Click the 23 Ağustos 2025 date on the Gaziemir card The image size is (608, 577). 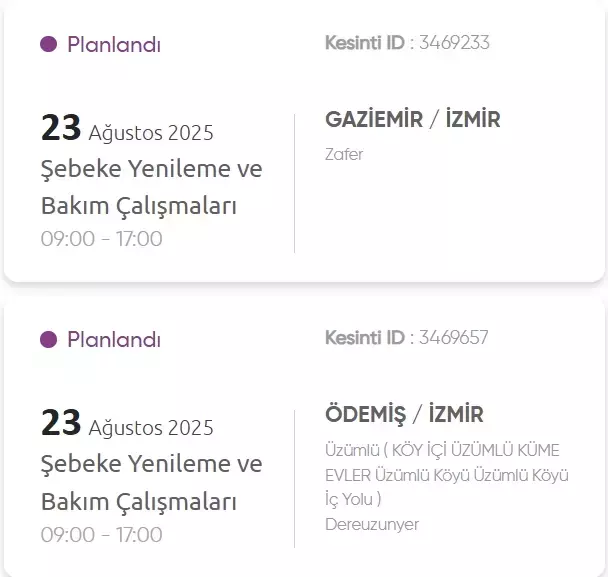click(x=127, y=130)
